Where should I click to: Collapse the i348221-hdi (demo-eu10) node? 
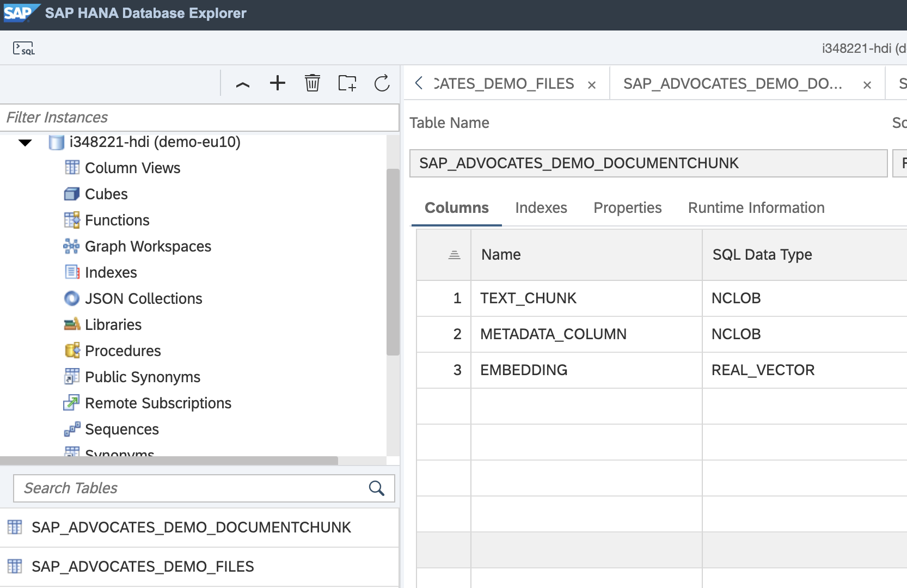(25, 143)
